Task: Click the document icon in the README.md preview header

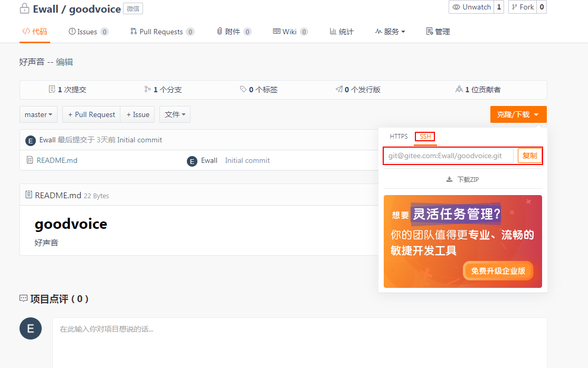Action: (x=29, y=195)
